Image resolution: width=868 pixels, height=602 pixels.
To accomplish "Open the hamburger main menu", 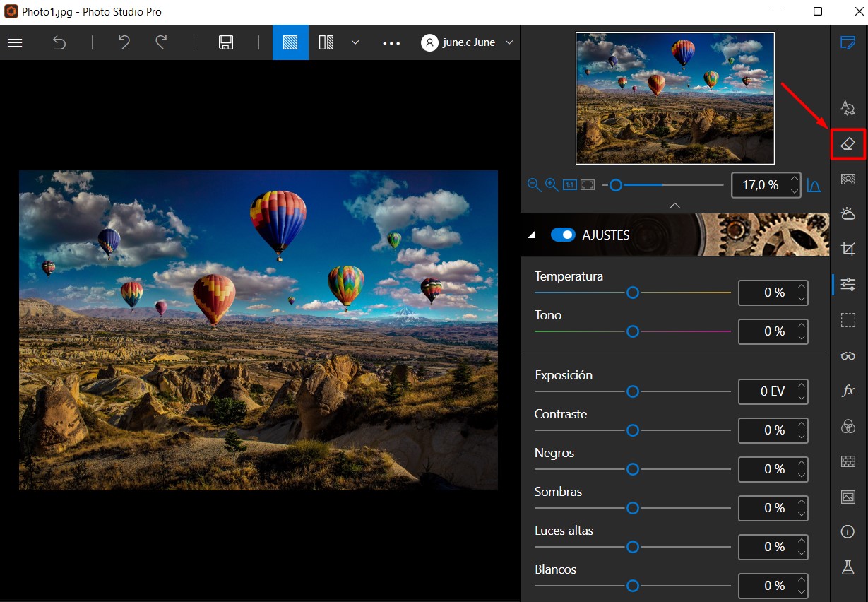I will click(15, 42).
